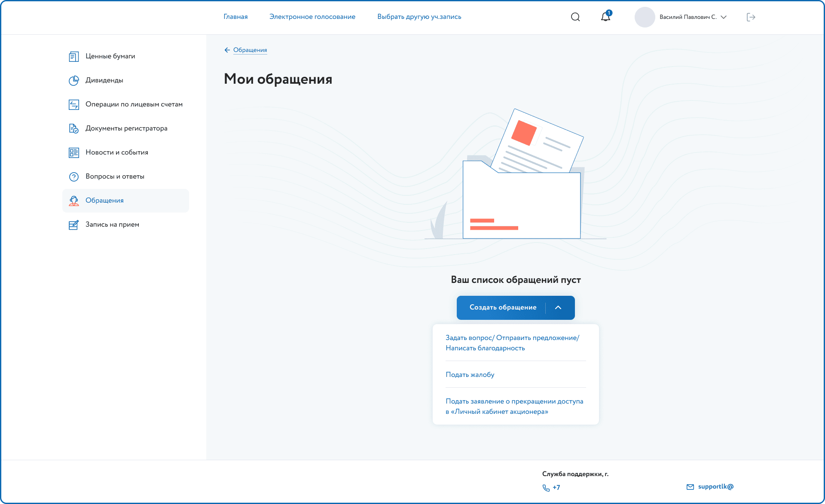The width and height of the screenshot is (825, 504).
Task: Click the Новости и события icon
Action: point(74,152)
